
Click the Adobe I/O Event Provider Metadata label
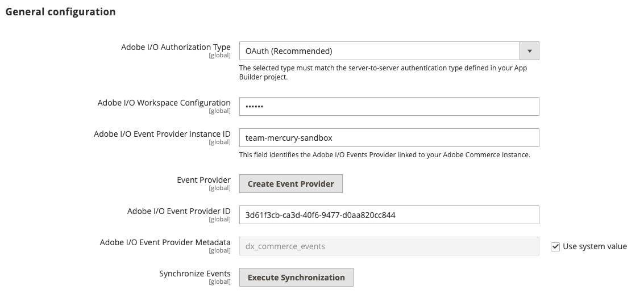pyautogui.click(x=165, y=242)
